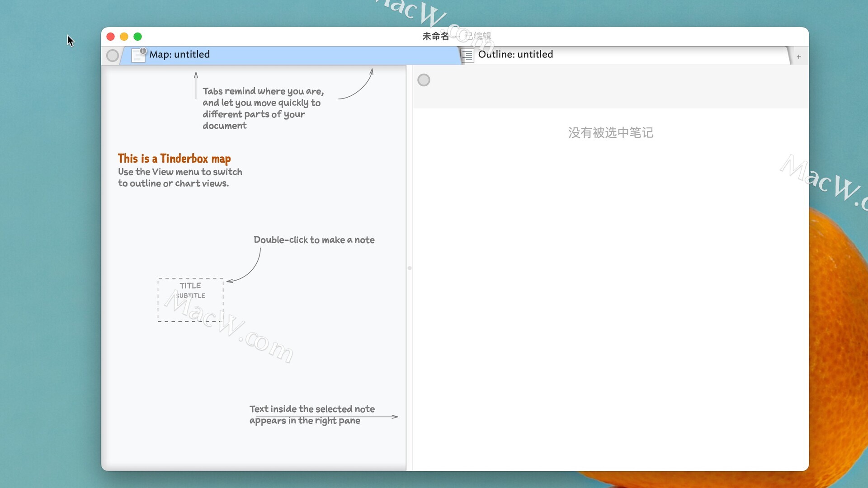Image resolution: width=868 pixels, height=488 pixels.
Task: Click 'Use the View menu to switch' text
Action: pos(180,178)
